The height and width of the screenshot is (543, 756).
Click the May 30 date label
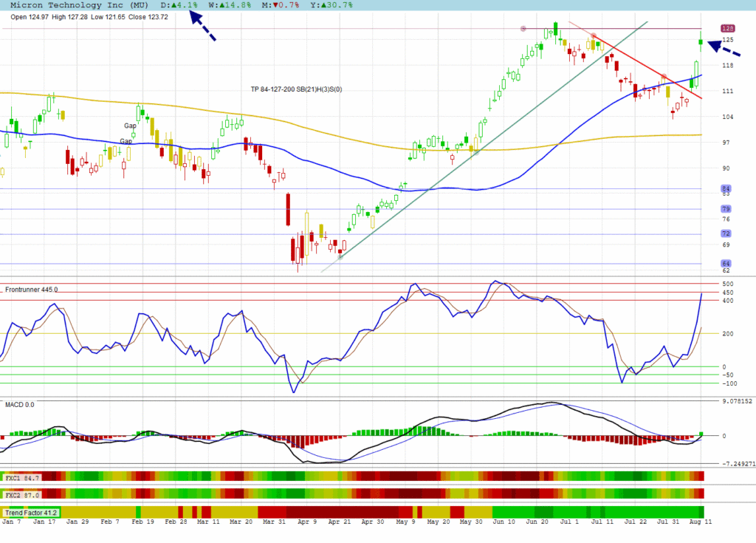pos(471,522)
